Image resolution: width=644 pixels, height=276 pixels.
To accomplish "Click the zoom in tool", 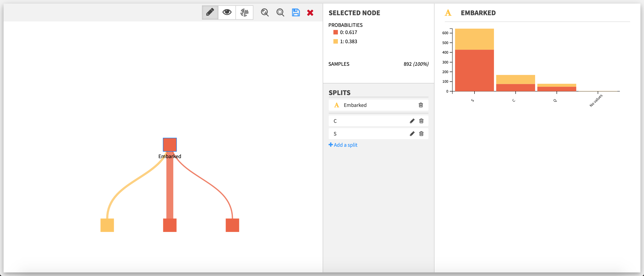I will (265, 12).
